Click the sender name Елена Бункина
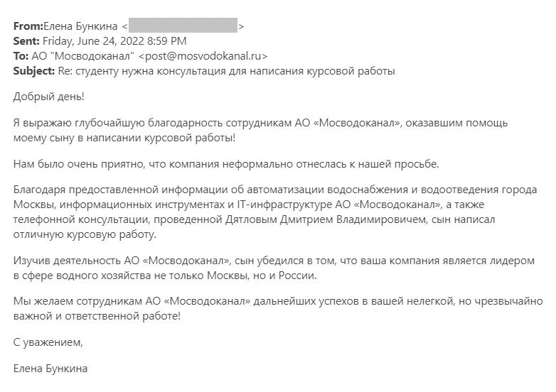Viewport: 556px width, 392px height. (x=80, y=26)
